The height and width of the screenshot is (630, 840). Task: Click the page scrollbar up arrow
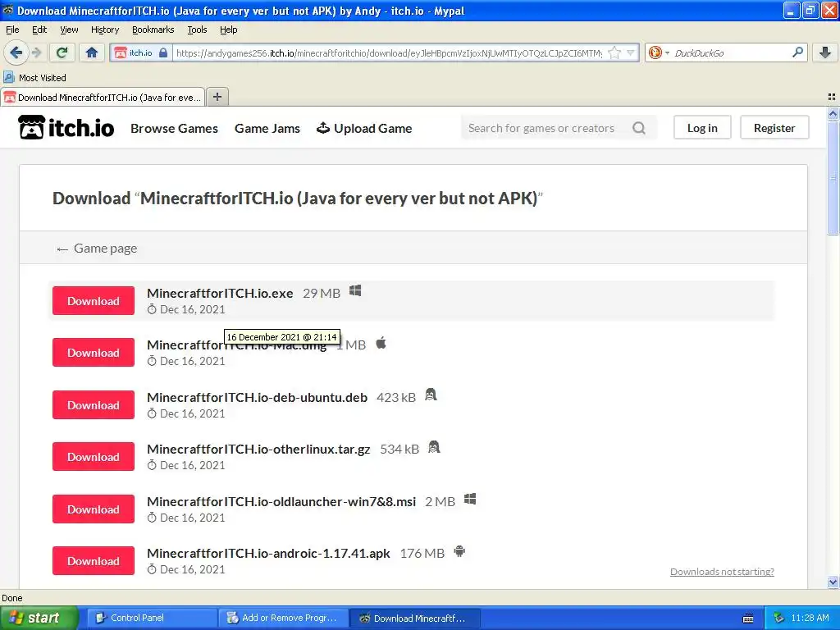tap(833, 113)
